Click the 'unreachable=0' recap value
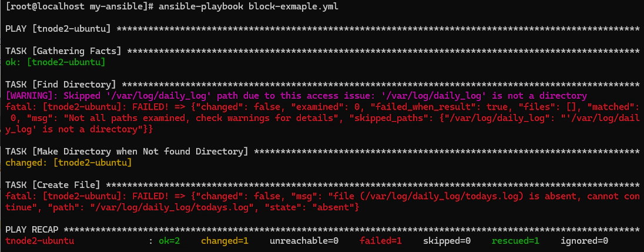Viewport: 644px width, 252px height. [304, 241]
